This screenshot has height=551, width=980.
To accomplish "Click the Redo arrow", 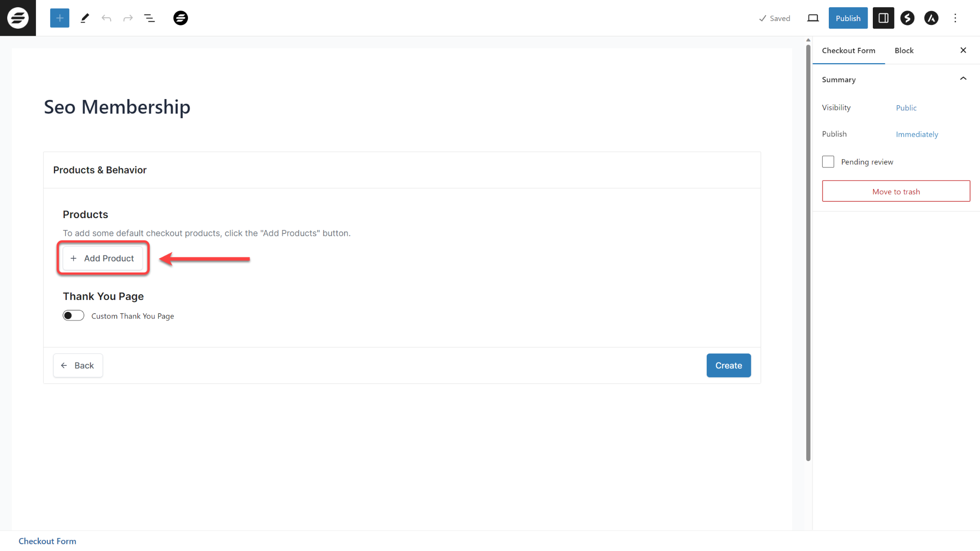I will click(128, 18).
